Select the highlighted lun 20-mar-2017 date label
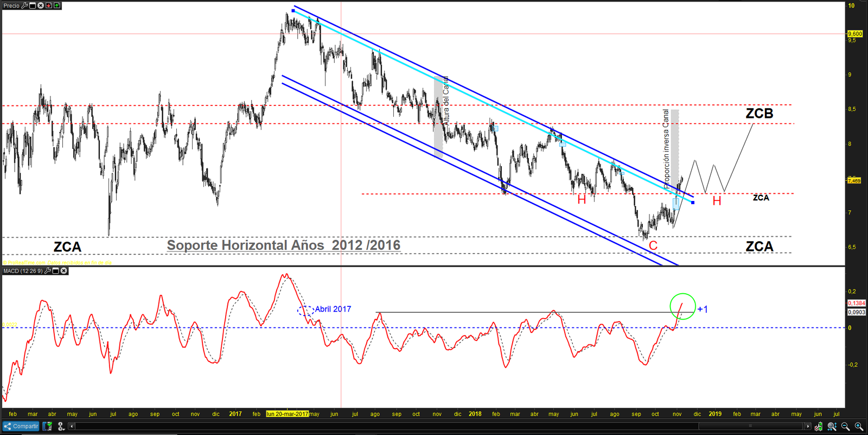 pyautogui.click(x=287, y=414)
